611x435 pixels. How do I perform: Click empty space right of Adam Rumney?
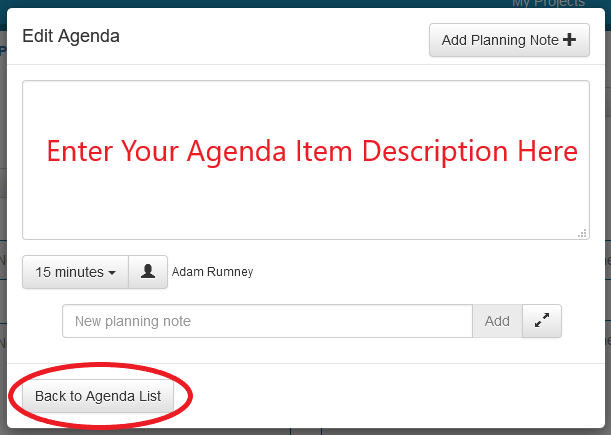(x=420, y=272)
